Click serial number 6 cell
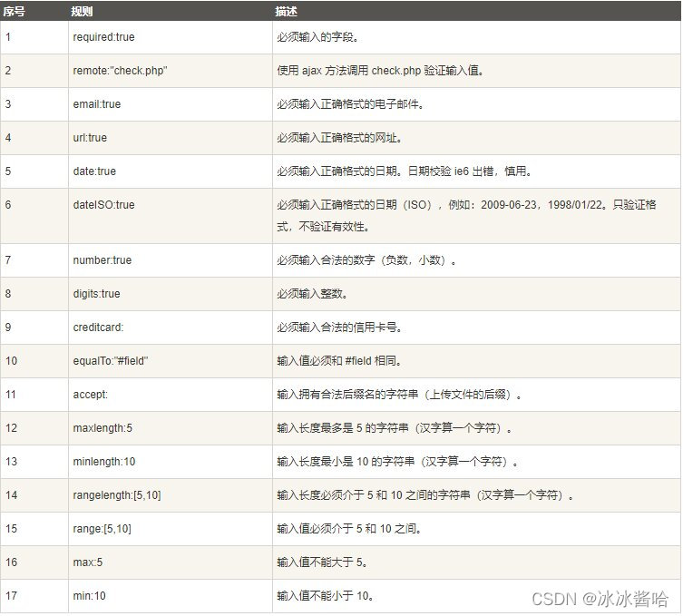 click(x=34, y=216)
